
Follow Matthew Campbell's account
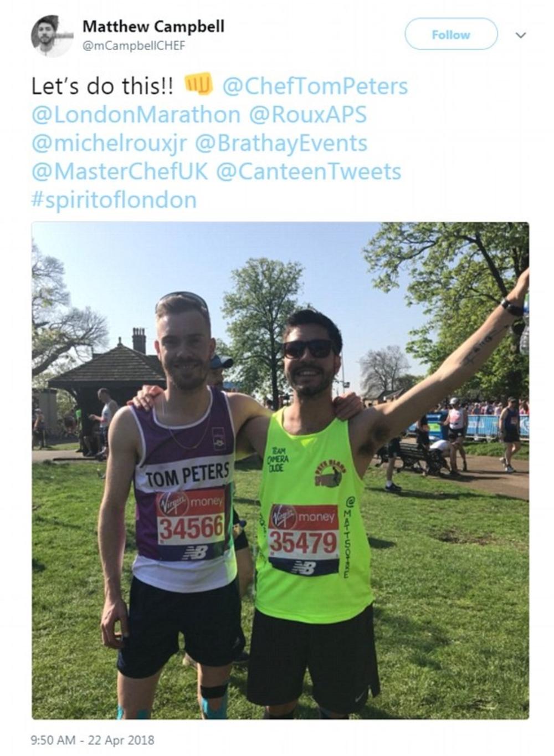click(451, 34)
